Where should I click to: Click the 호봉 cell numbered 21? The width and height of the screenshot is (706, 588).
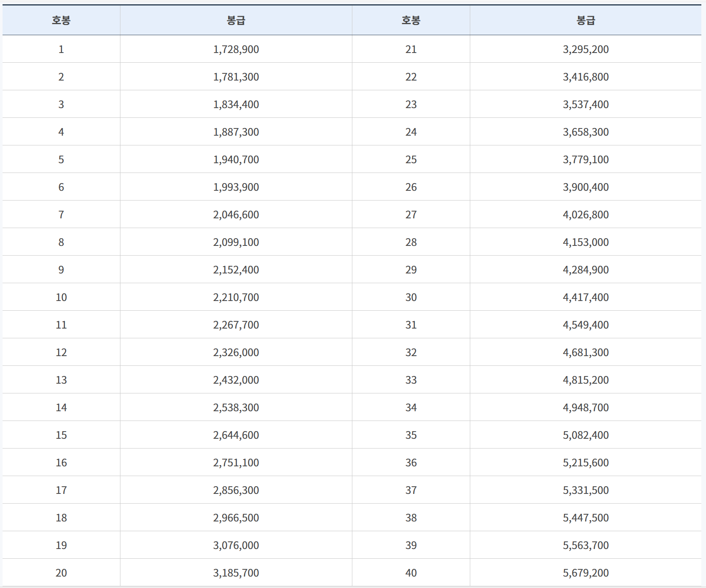coord(411,49)
